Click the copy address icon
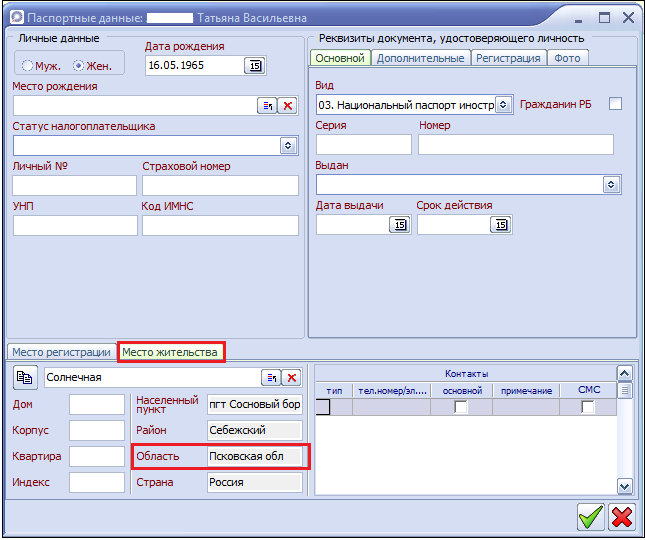645x540 pixels. (x=25, y=377)
